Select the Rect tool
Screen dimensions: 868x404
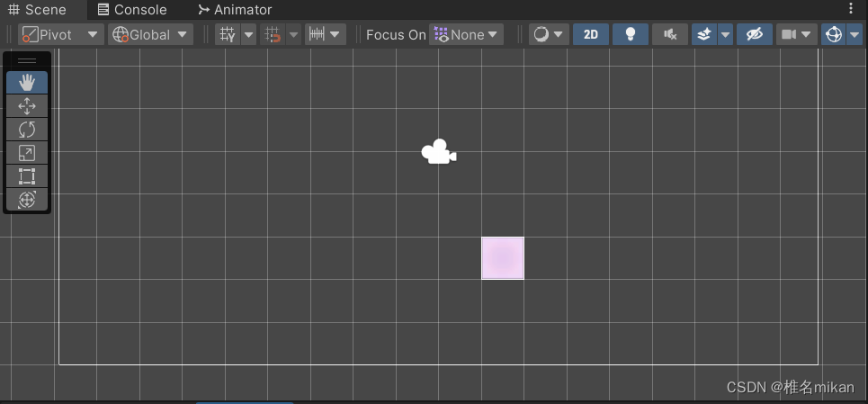coord(27,176)
